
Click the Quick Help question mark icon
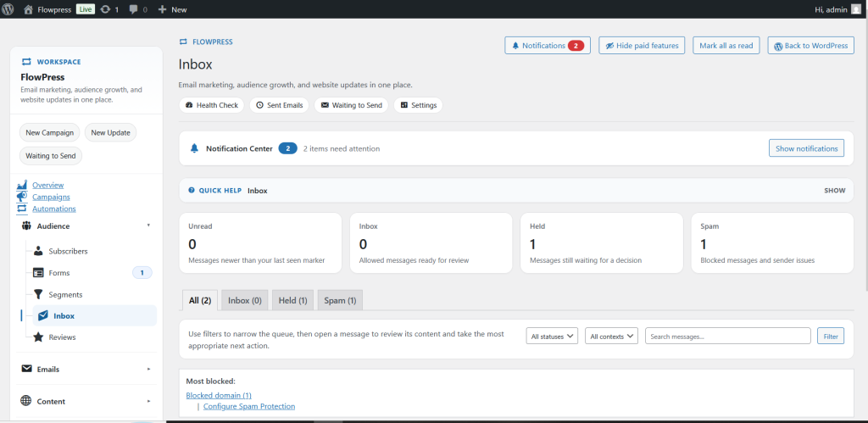[192, 190]
